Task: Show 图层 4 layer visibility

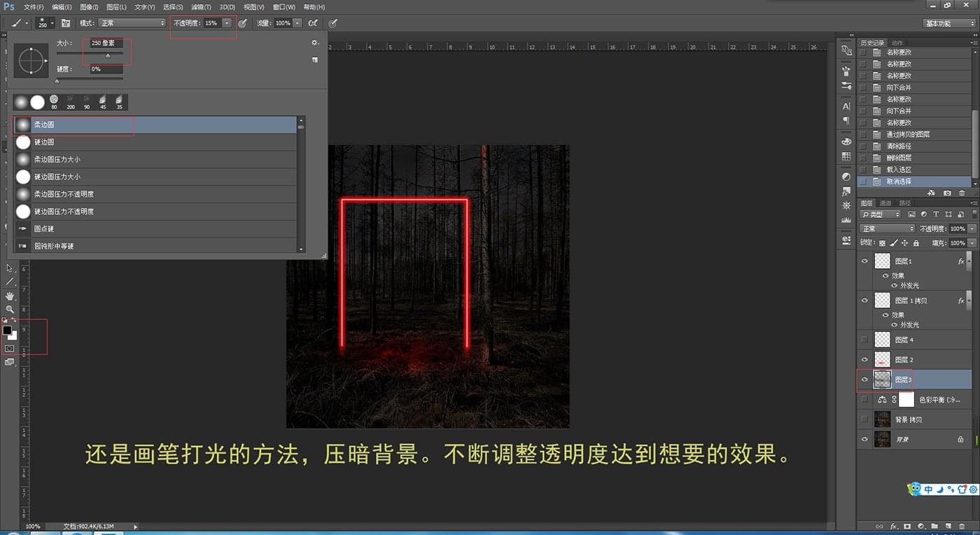Action: pos(865,340)
